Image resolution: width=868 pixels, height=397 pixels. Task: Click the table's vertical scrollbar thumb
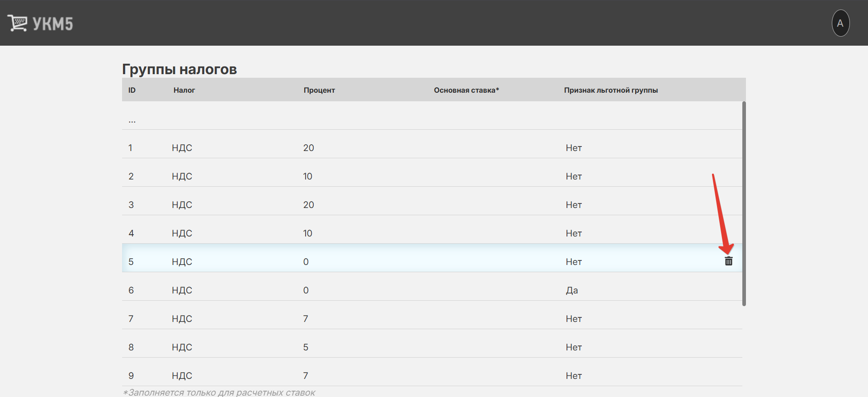click(744, 203)
